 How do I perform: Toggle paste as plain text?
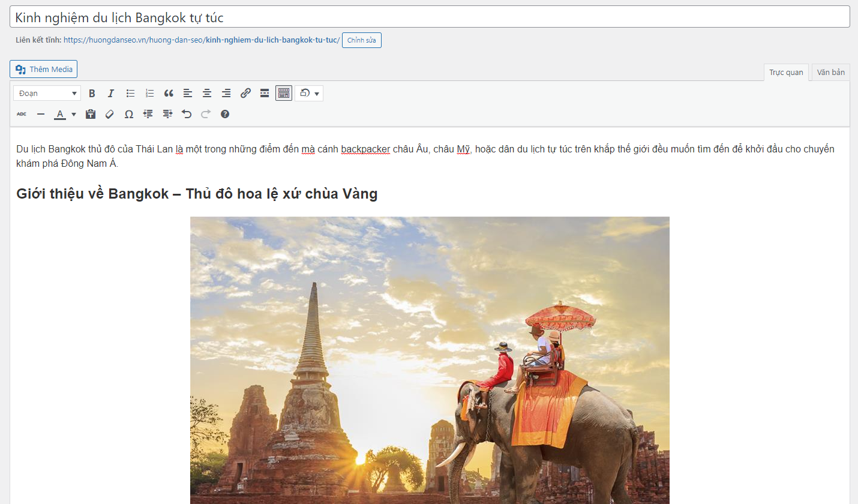(x=91, y=114)
